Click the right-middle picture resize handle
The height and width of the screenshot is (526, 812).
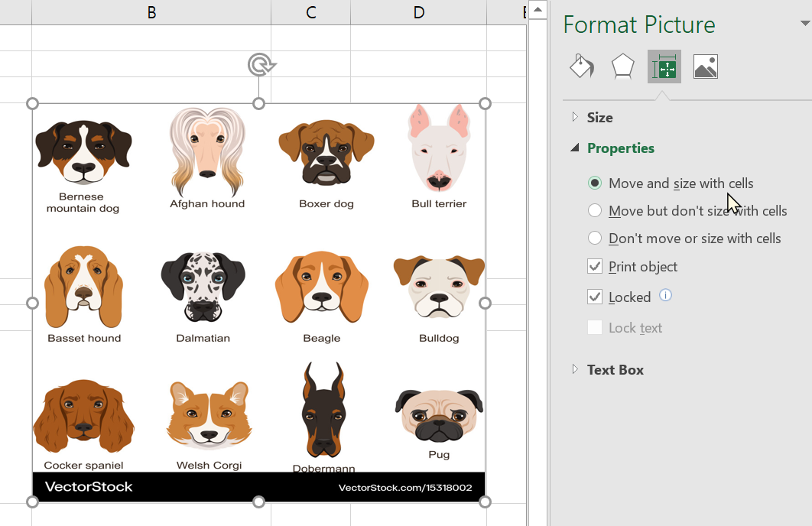coord(485,303)
